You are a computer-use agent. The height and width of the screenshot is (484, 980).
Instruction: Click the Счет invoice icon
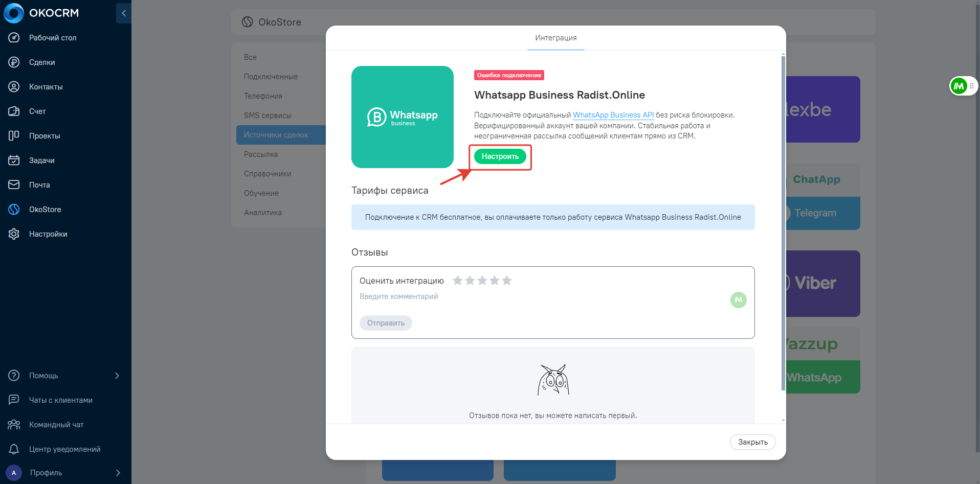click(x=14, y=111)
